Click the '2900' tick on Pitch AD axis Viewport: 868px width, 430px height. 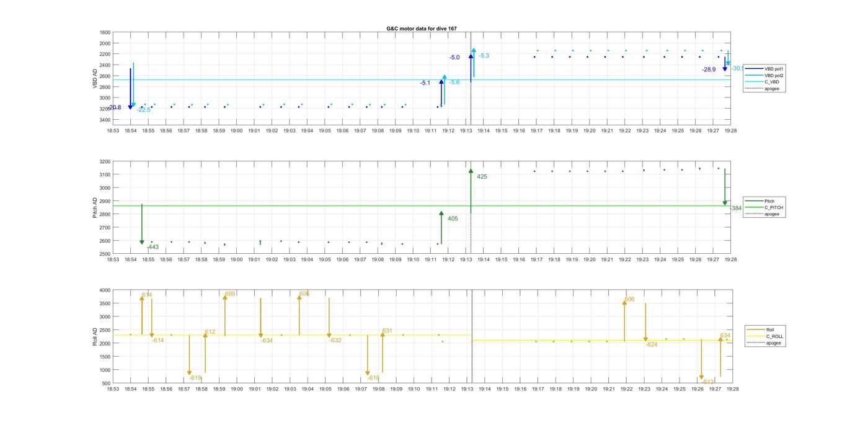click(x=105, y=201)
